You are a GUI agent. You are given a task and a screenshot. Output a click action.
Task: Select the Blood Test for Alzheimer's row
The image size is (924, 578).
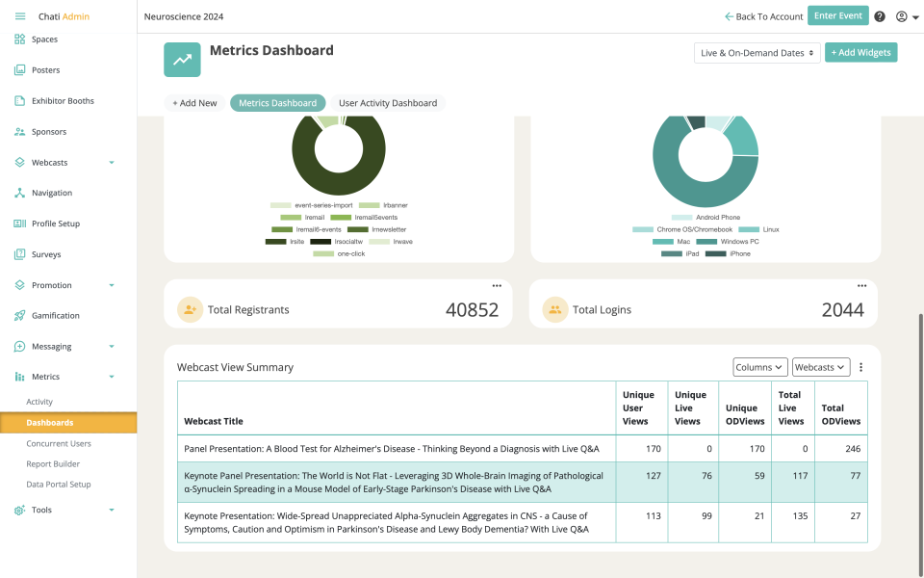pos(522,449)
